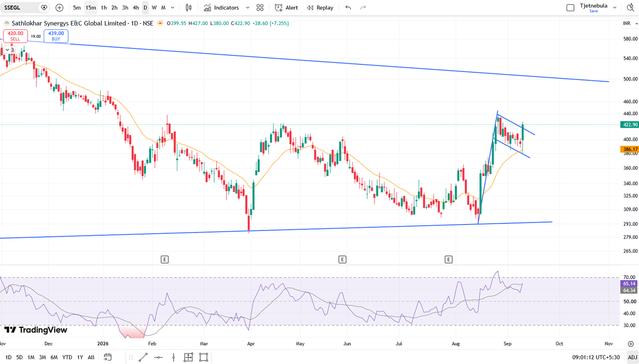The image size is (639, 364).
Task: Click the TradingView logo
Action: pos(36,330)
